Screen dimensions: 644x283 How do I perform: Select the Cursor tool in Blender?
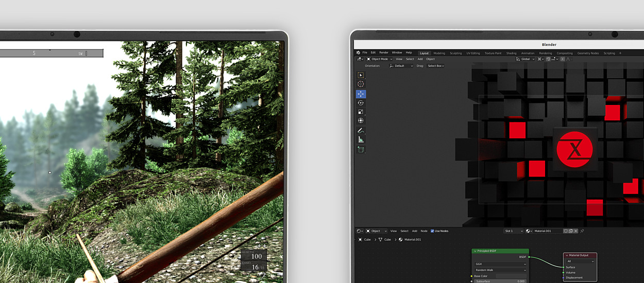coord(361,84)
